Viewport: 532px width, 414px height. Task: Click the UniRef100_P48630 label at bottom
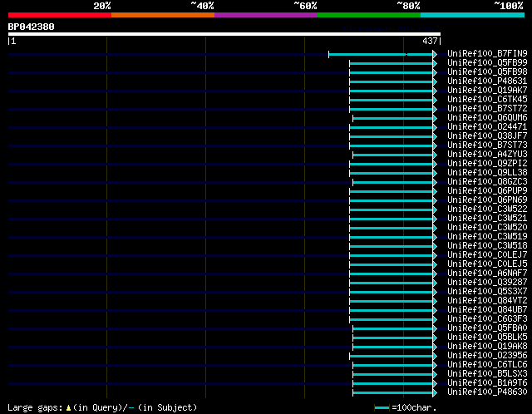point(487,392)
